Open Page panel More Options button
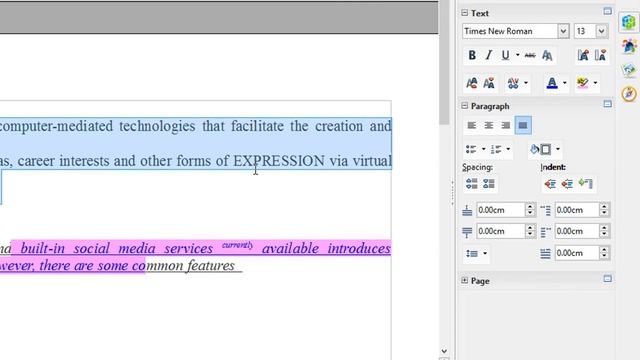 [607, 278]
